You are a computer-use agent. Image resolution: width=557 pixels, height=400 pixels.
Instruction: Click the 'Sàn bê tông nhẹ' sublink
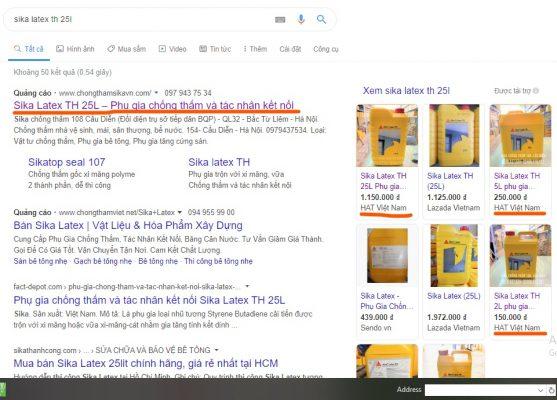click(x=40, y=261)
